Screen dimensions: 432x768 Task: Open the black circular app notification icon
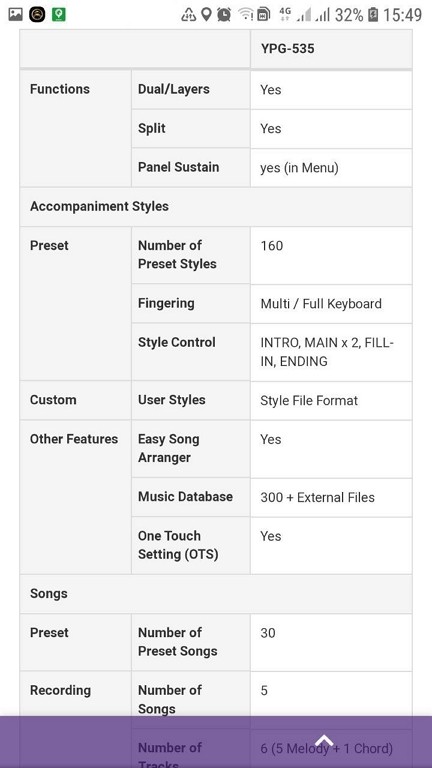(x=37, y=15)
